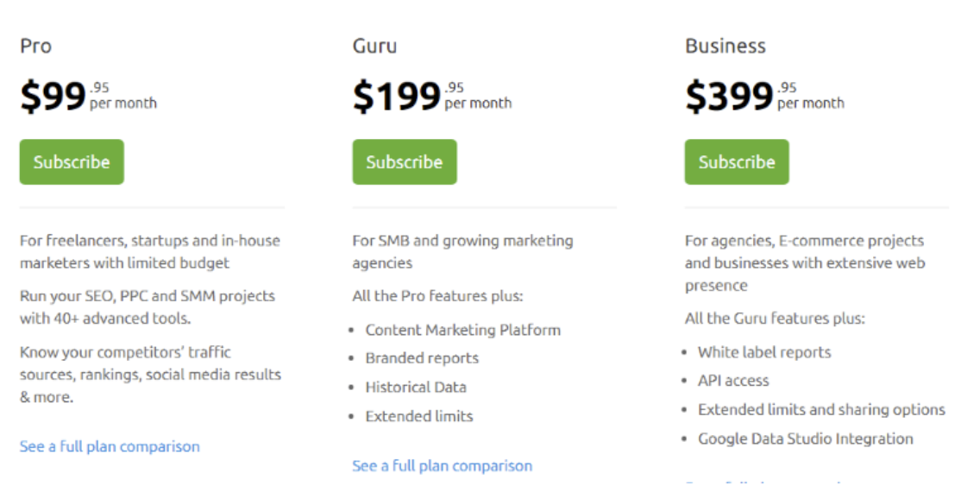
Task: Click Google Data Studio Integration item
Action: [806, 438]
